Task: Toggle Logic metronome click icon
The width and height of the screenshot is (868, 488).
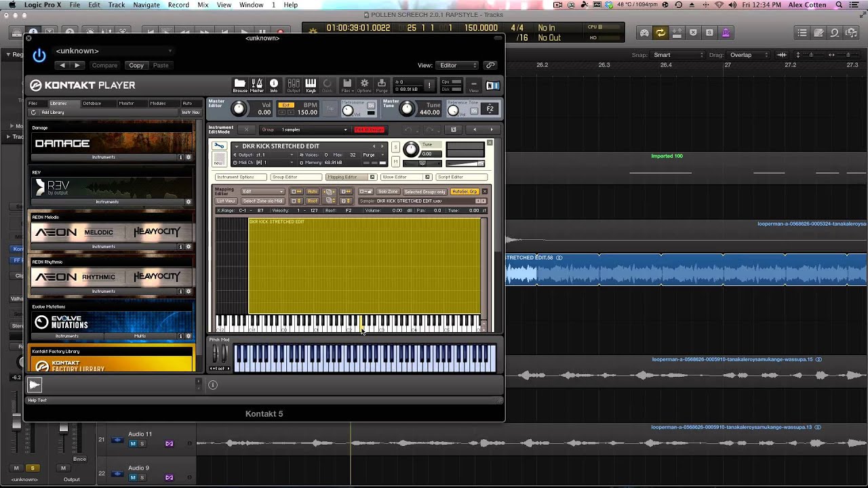Action: 726,33
